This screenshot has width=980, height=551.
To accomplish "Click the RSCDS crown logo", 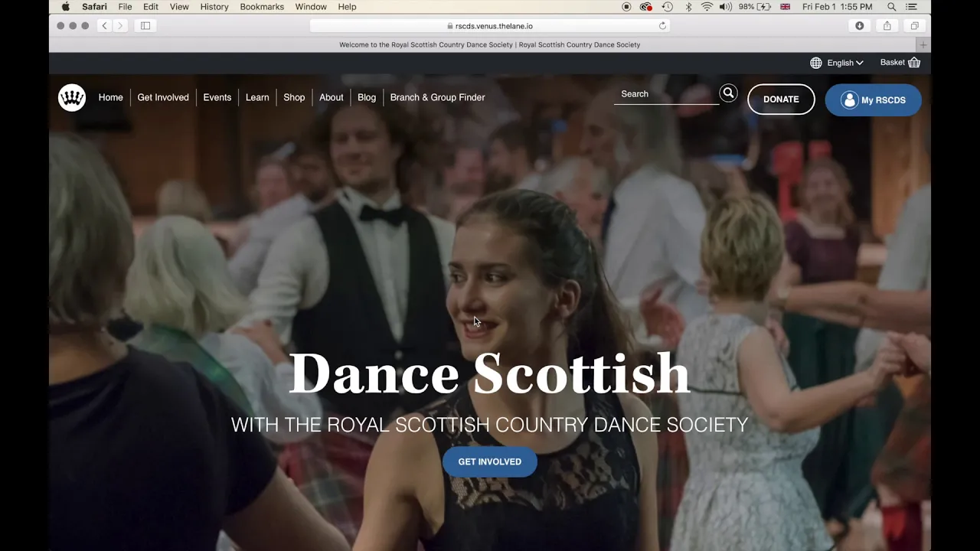I will click(72, 98).
